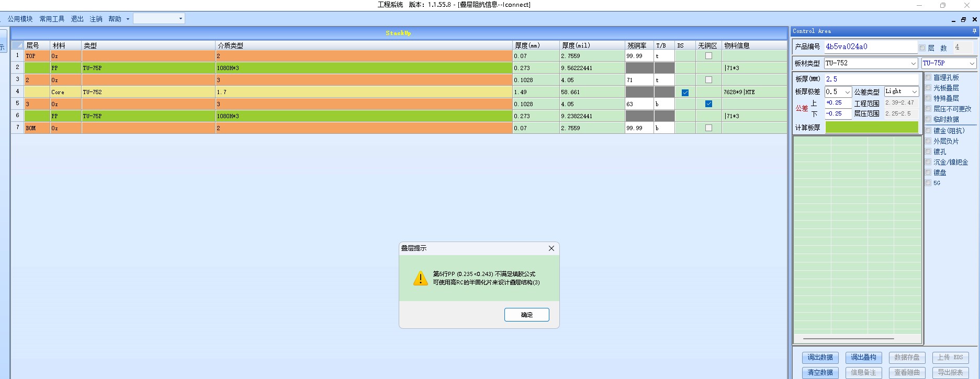The width and height of the screenshot is (980, 379).
Task: Click the 产品编号 input field
Action: pyautogui.click(x=871, y=47)
